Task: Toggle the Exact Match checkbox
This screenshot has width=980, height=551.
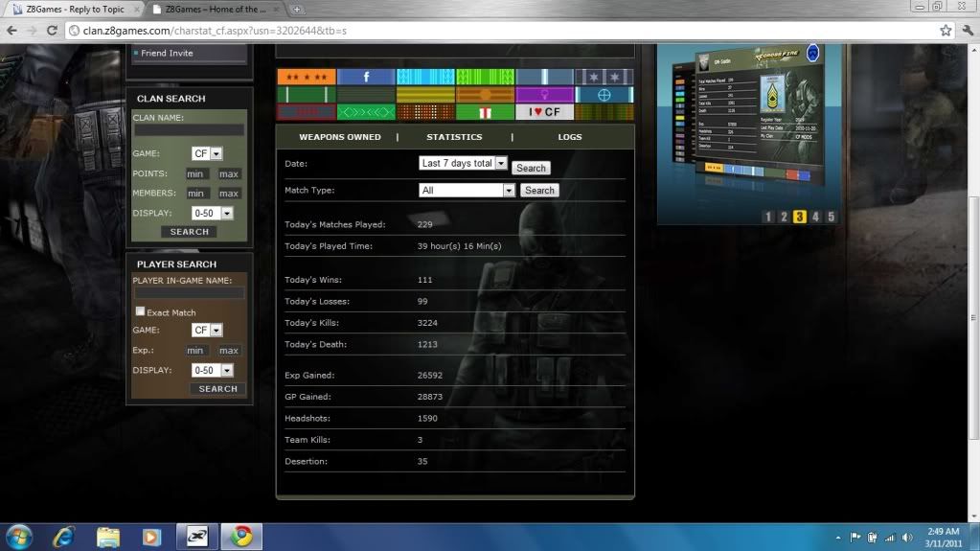Action: click(140, 311)
